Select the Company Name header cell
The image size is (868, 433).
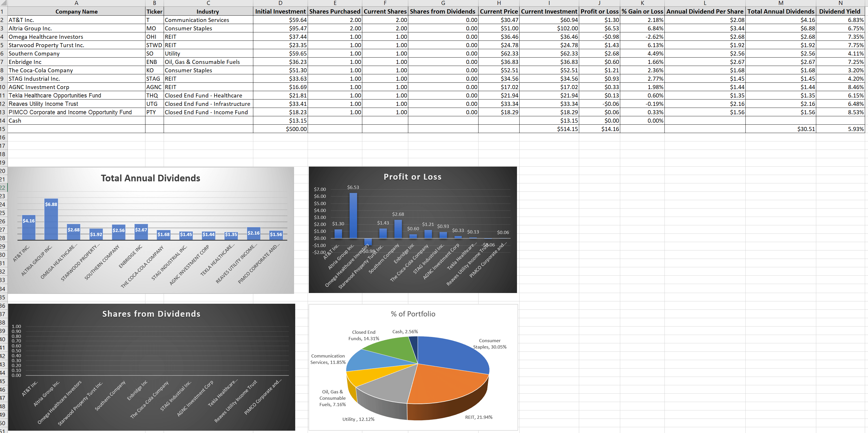click(77, 12)
